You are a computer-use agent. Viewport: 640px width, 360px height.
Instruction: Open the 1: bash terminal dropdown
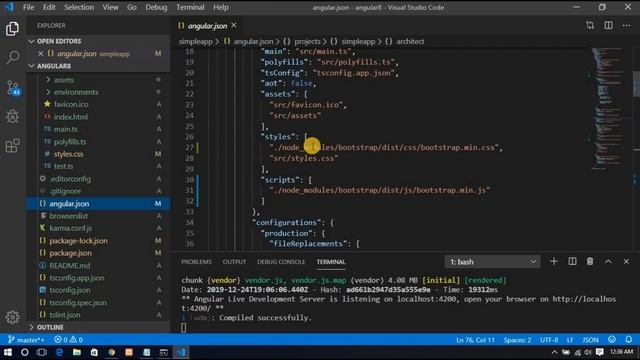(x=493, y=262)
